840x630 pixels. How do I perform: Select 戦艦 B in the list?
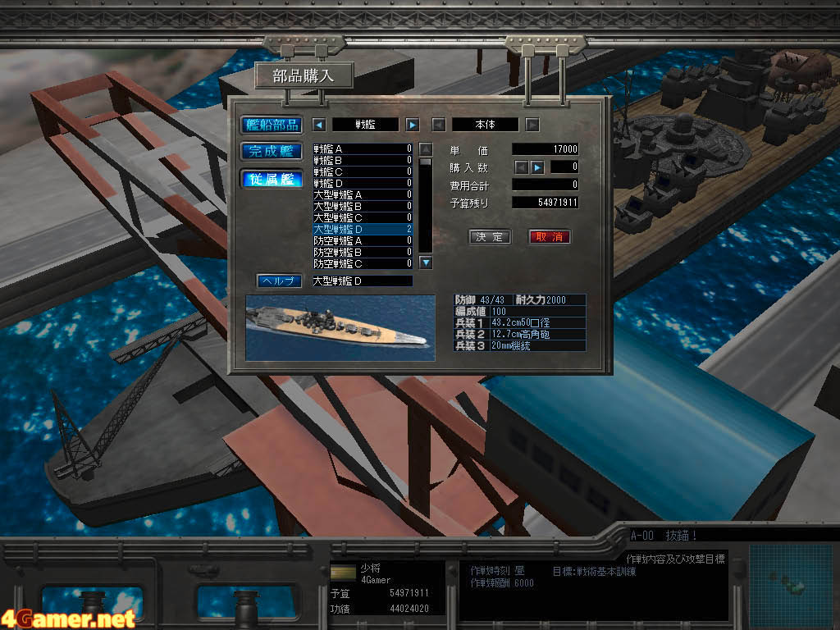click(363, 160)
